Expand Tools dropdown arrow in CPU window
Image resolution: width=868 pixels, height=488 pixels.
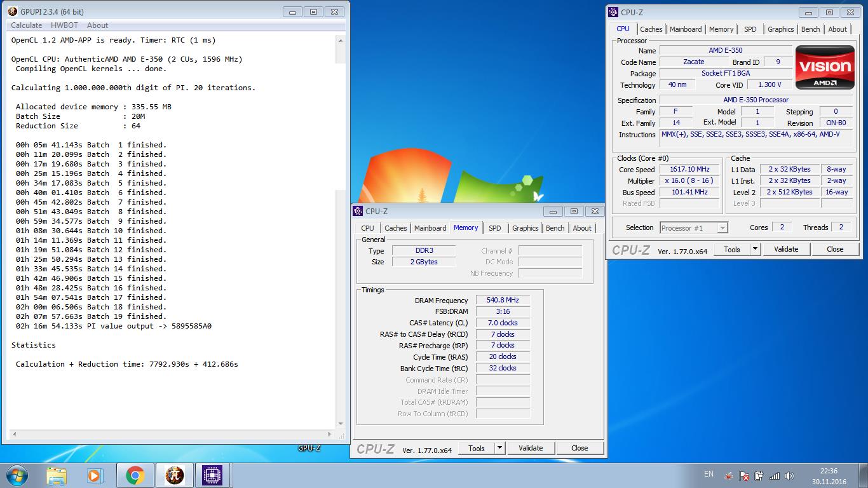[756, 249]
